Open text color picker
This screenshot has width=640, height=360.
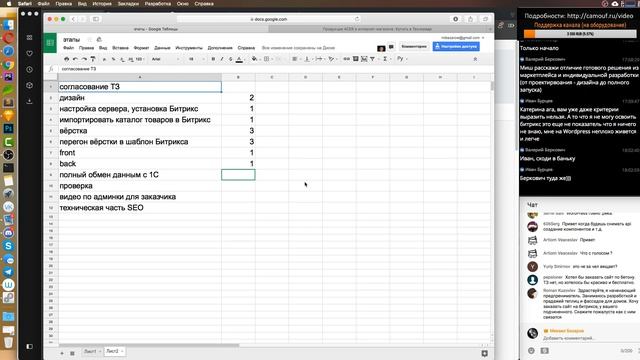(x=239, y=59)
